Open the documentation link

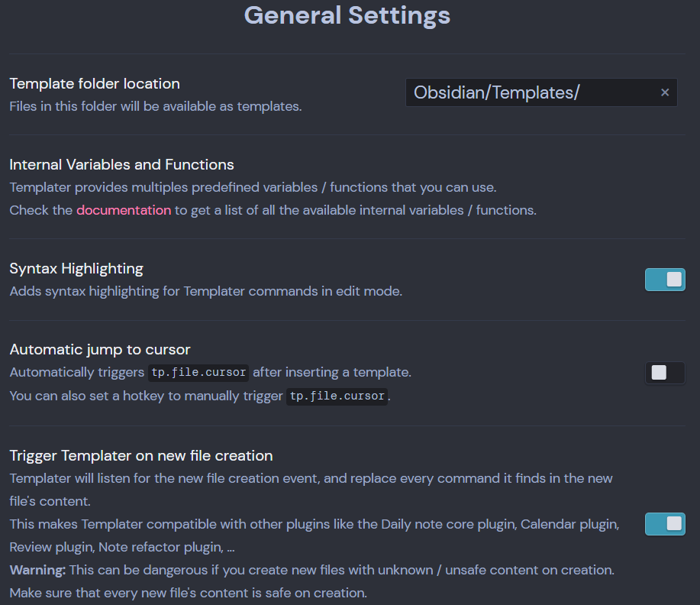(123, 209)
